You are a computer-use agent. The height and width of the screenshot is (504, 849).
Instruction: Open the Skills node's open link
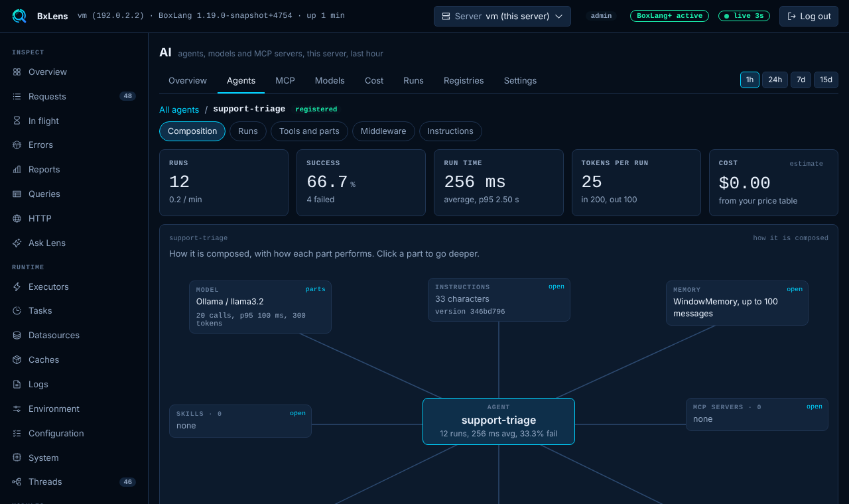(298, 413)
